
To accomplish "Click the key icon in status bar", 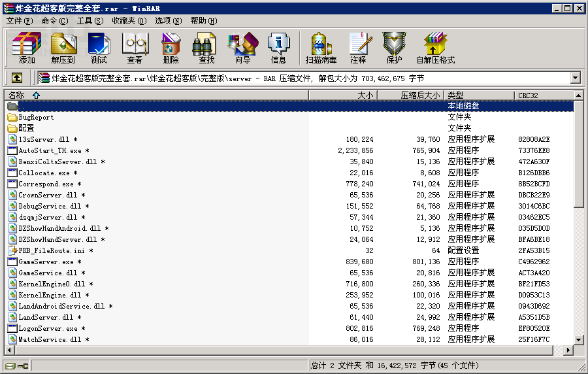I will coord(22,365).
